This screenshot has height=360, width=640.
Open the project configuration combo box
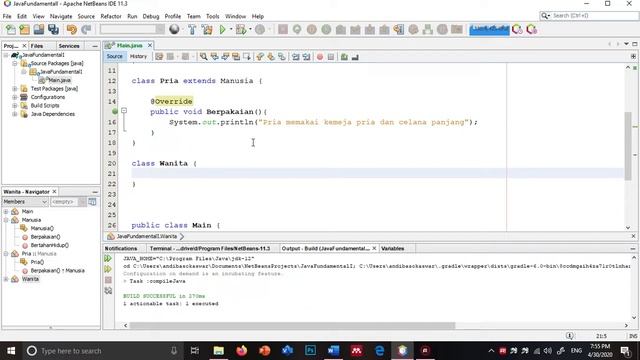click(x=132, y=29)
